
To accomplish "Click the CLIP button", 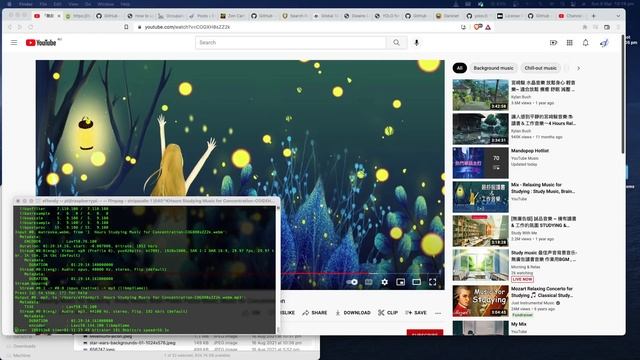I will point(388,313).
